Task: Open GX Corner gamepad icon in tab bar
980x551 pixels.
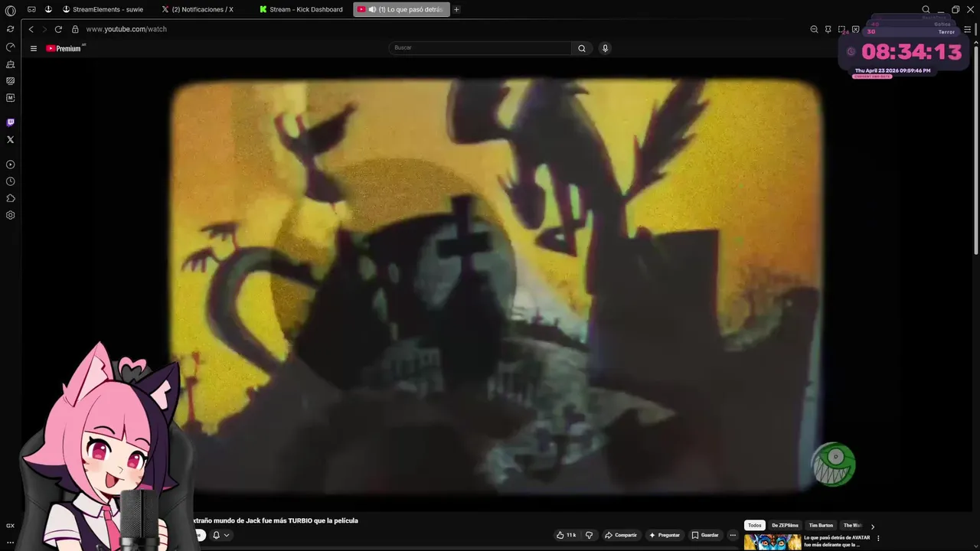Action: [x=31, y=9]
